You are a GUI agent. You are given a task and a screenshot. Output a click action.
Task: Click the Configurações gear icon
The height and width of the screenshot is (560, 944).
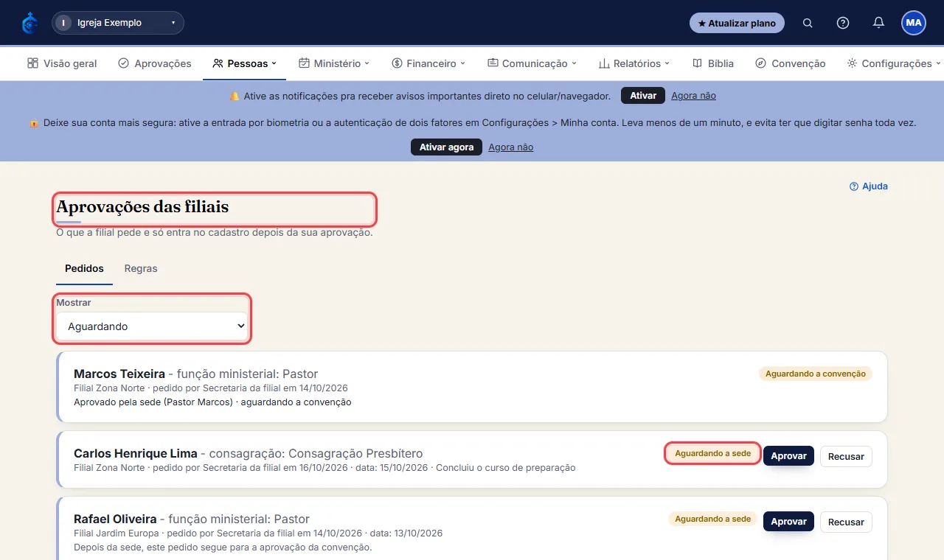[x=852, y=63]
